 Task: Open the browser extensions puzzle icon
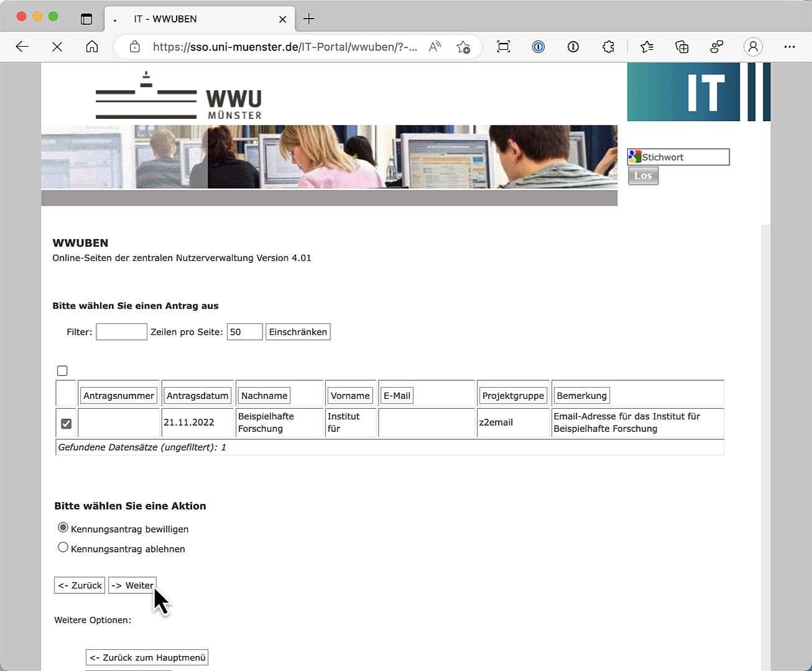608,47
